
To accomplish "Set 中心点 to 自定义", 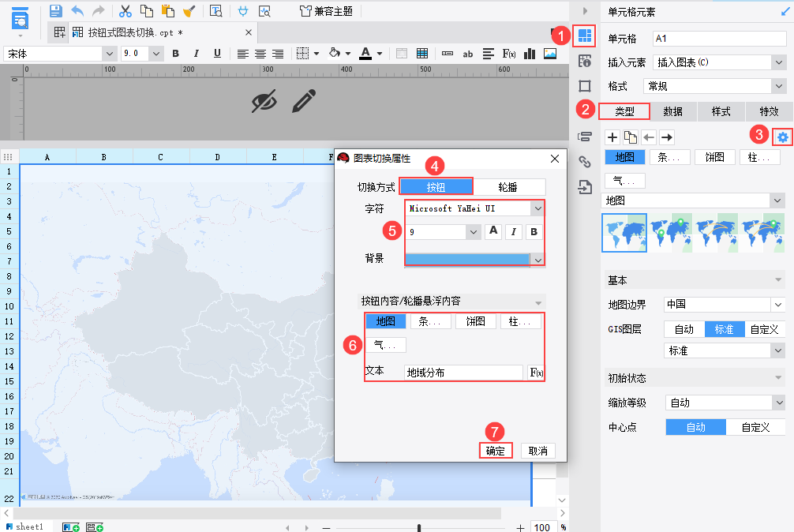I will [755, 427].
